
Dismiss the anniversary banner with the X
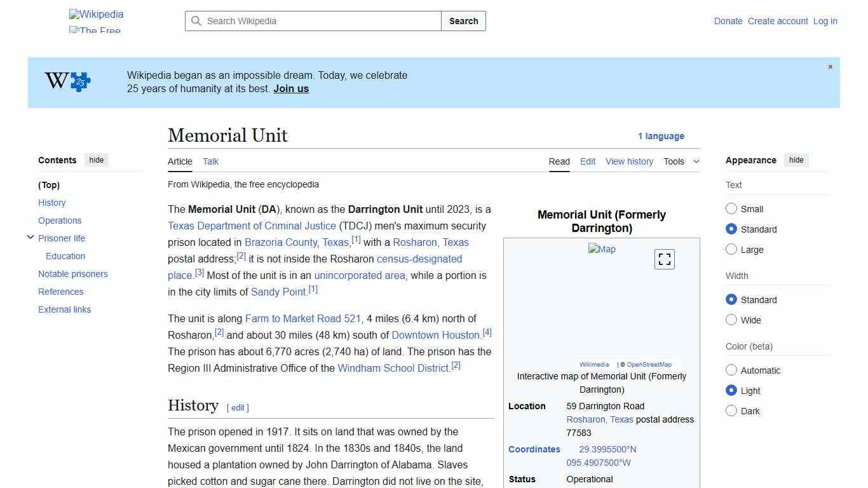pyautogui.click(x=830, y=66)
